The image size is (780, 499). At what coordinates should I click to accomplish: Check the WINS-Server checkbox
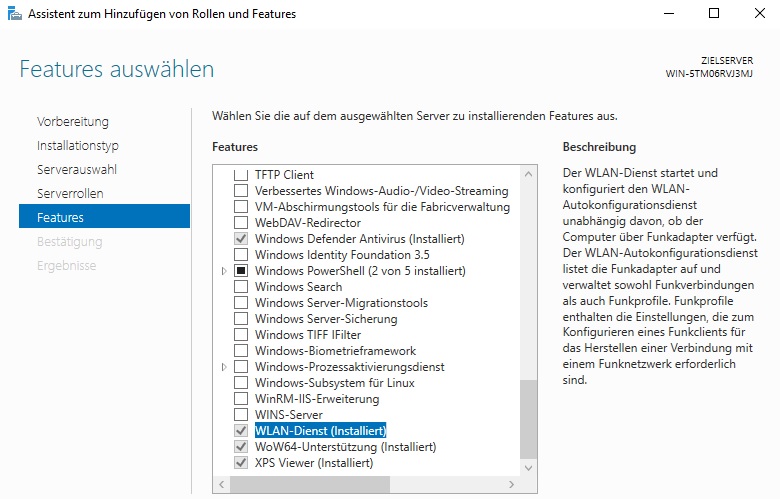[x=241, y=414]
